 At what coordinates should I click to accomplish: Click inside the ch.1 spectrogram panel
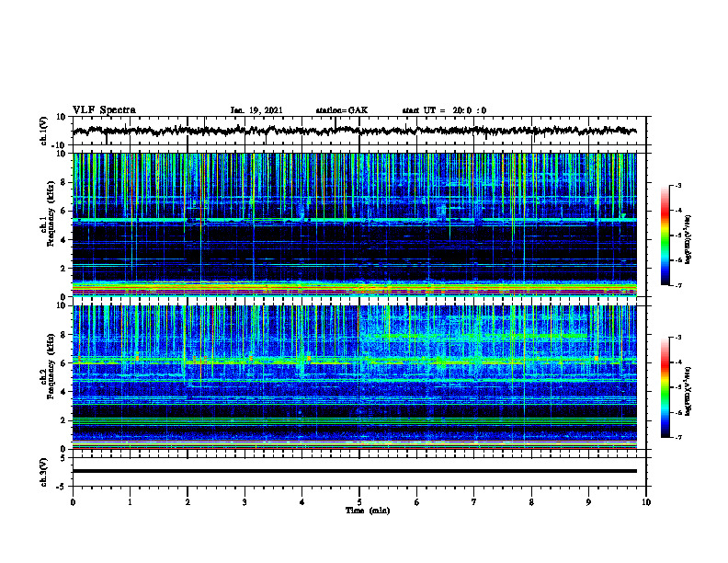354,224
